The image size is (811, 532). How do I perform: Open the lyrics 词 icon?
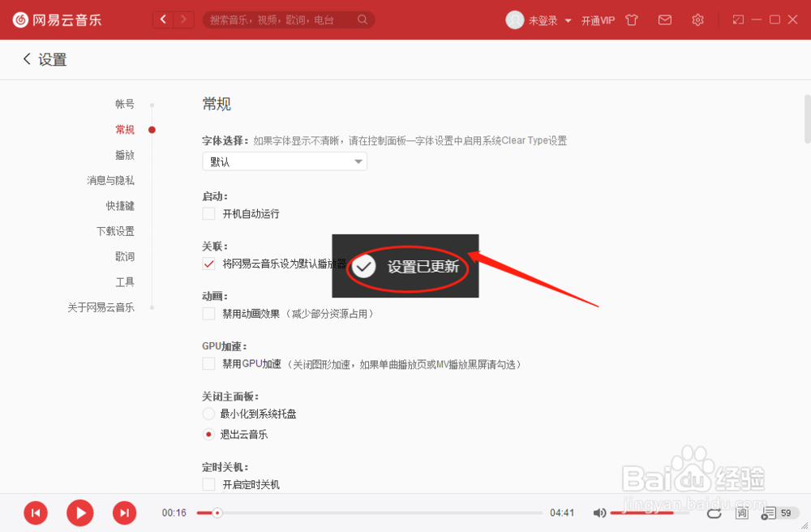(742, 513)
